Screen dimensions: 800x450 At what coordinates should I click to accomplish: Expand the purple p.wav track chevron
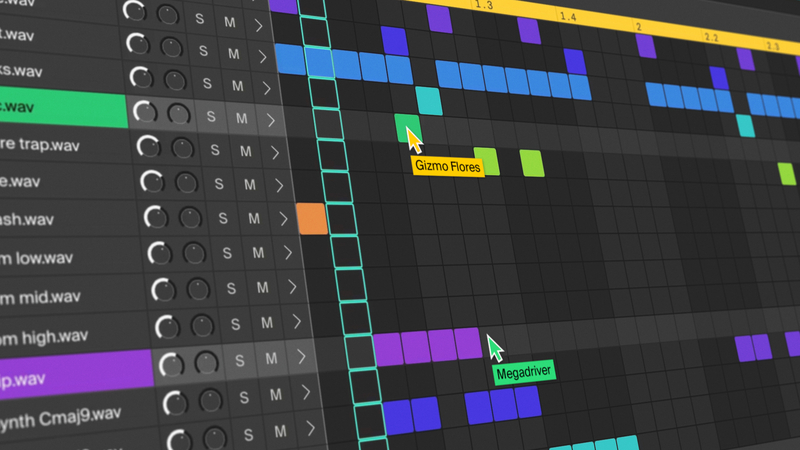coord(301,357)
